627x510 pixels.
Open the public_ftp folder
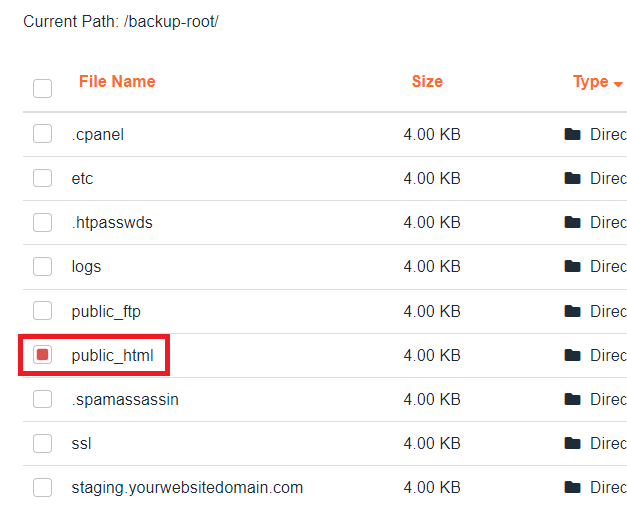106,311
